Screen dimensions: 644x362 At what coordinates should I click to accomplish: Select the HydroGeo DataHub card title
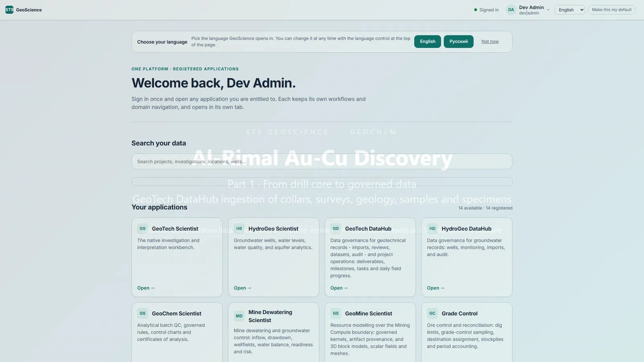(x=466, y=229)
